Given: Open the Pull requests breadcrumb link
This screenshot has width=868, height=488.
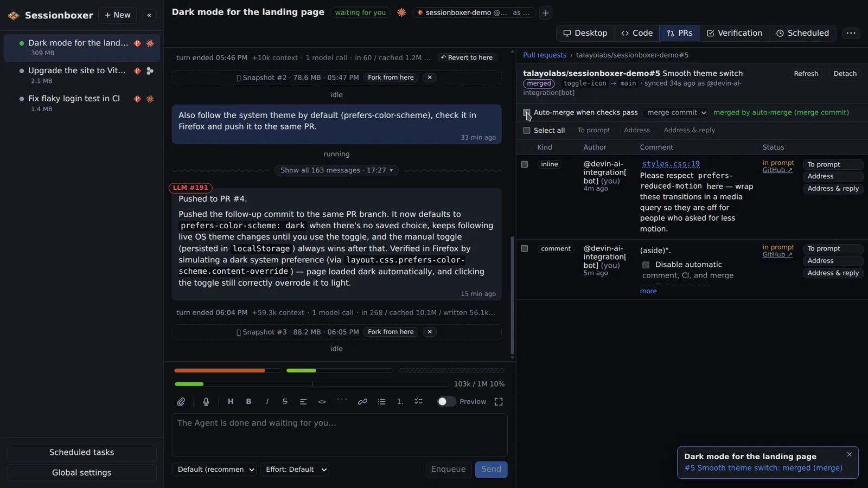Looking at the screenshot, I should tap(545, 55).
